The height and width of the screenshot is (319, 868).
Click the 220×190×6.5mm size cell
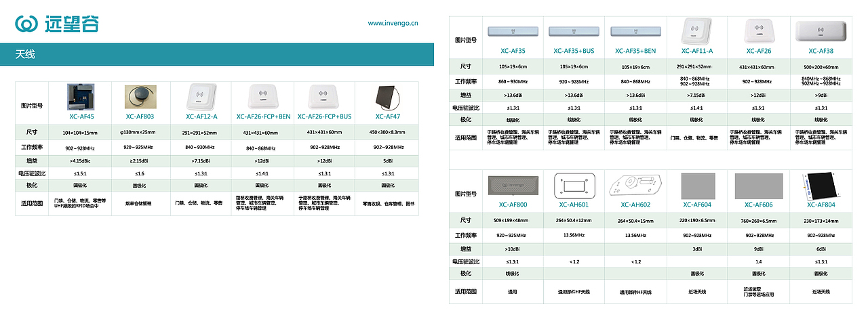(x=697, y=220)
